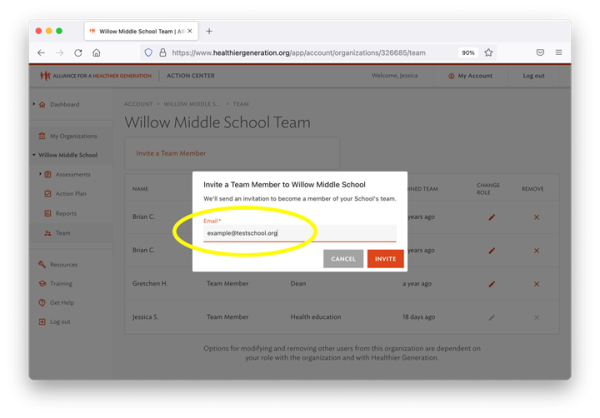600x418 pixels.
Task: Open Action Plan in the sidebar
Action: [70, 193]
